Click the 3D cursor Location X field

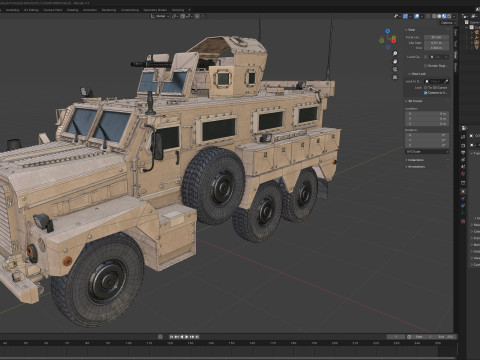[x=427, y=114]
